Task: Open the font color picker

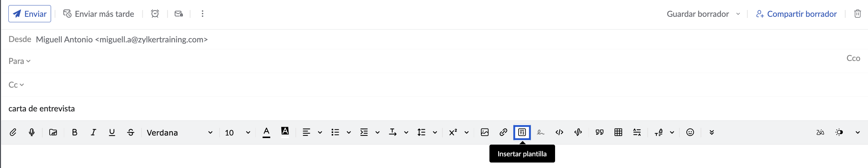Action: pyautogui.click(x=267, y=133)
